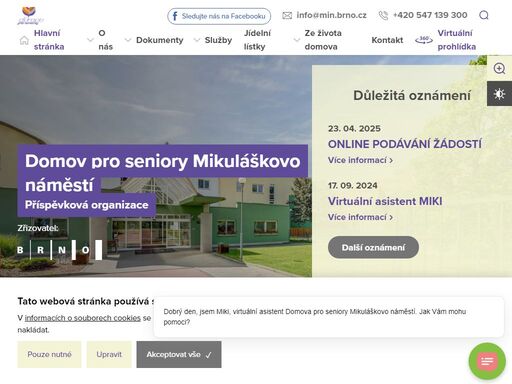Viewport: 512px width, 384px height.
Task: Open the O nás menu
Action: coord(105,40)
